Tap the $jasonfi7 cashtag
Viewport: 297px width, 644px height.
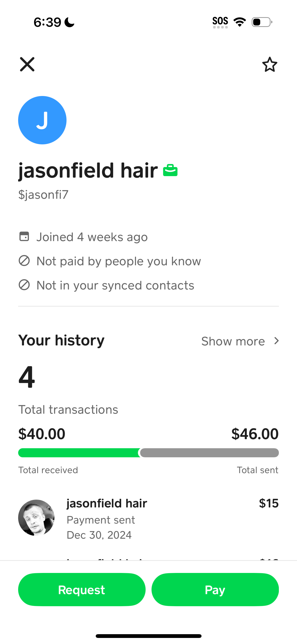click(x=43, y=195)
